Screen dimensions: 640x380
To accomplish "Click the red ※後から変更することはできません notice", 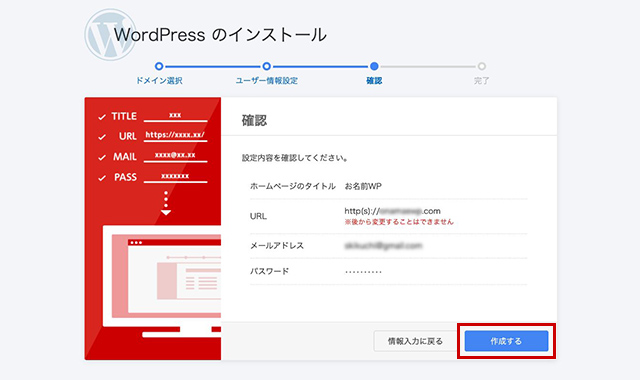I will (x=399, y=222).
